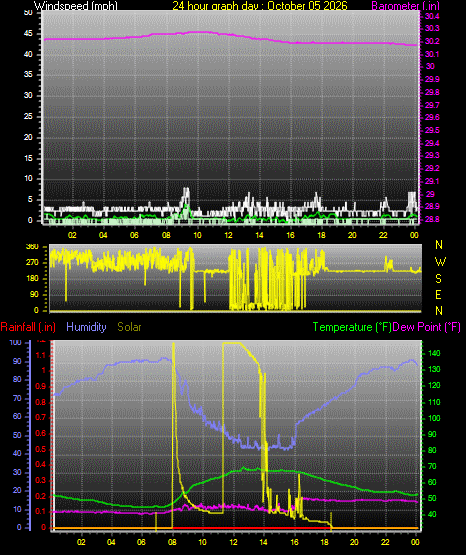Click the 1.1 value on the rainfall axis
The image size is (466, 555).
(41, 355)
